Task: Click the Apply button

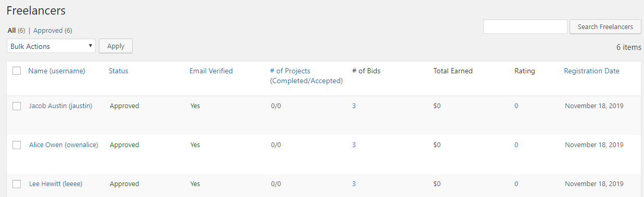Action: (115, 46)
